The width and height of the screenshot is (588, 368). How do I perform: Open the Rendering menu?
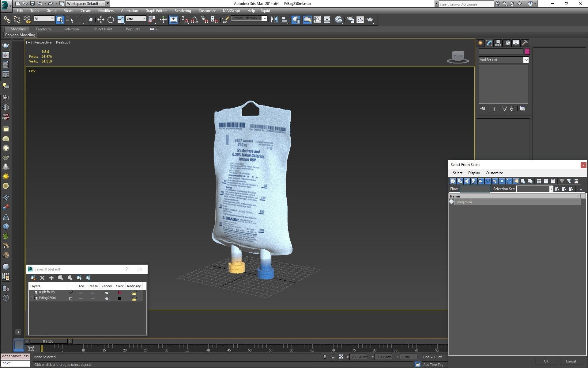coord(183,11)
